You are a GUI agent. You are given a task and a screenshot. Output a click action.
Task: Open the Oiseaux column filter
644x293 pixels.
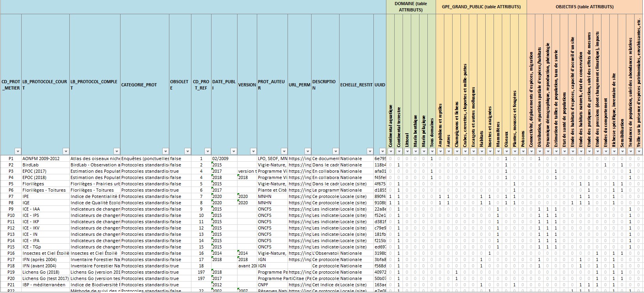pos(506,151)
